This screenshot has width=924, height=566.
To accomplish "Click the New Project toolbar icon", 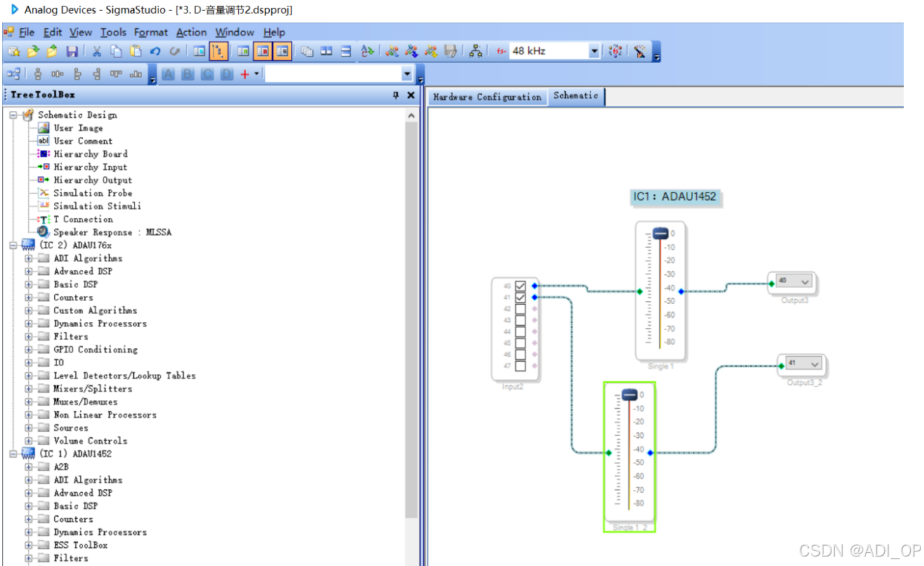I will pyautogui.click(x=14, y=51).
